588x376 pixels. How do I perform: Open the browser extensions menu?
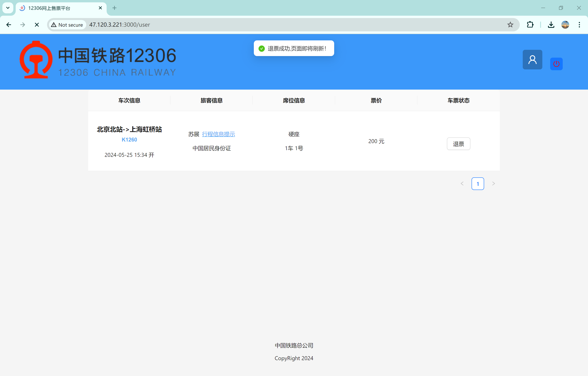pyautogui.click(x=530, y=25)
